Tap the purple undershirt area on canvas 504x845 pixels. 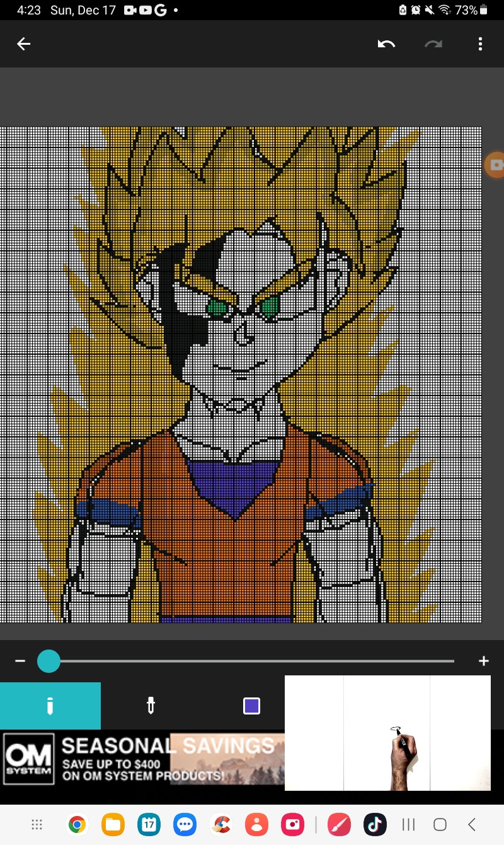[x=234, y=486]
